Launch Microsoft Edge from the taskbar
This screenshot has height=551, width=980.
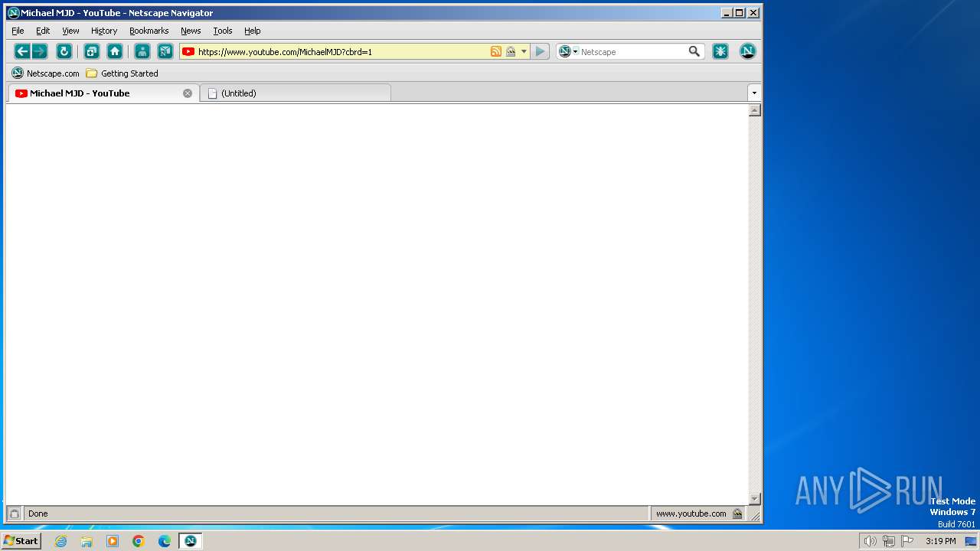[x=165, y=541]
